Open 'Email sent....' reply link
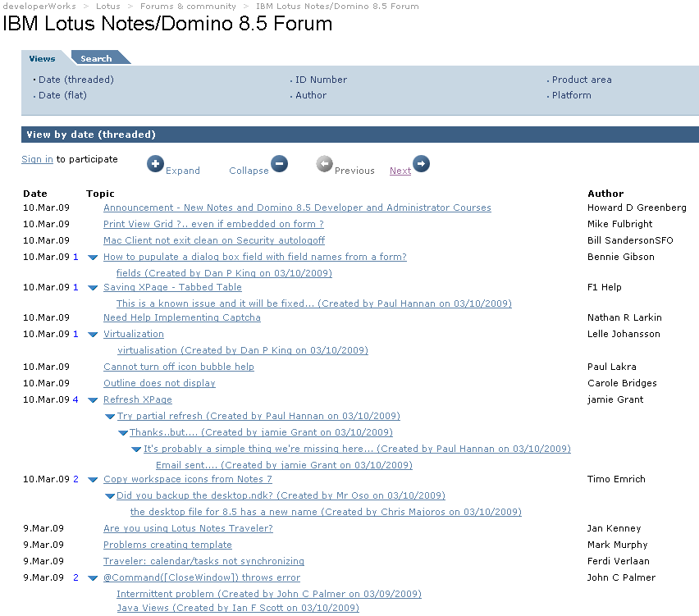The width and height of the screenshot is (699, 616). pyautogui.click(x=284, y=465)
